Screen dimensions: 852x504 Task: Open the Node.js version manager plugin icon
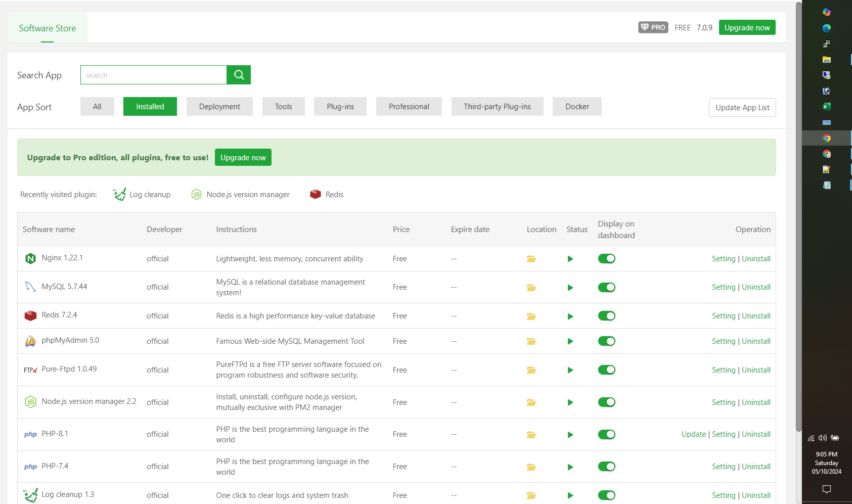[x=196, y=194]
